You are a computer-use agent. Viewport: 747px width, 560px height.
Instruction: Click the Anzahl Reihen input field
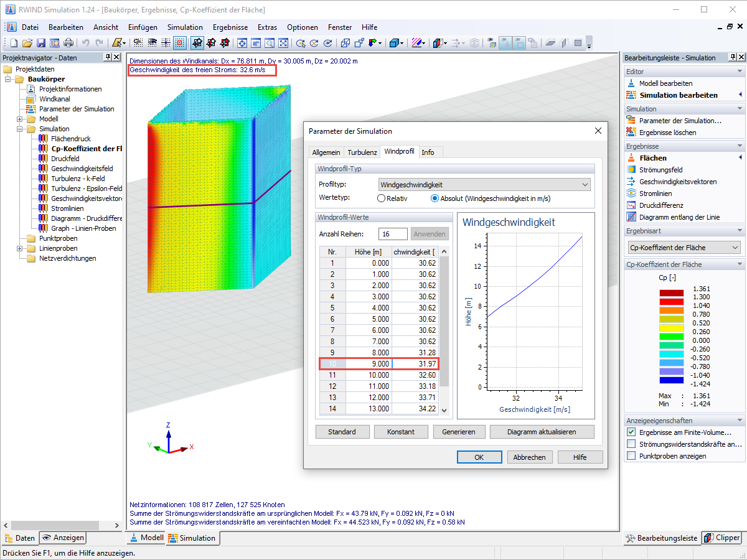tap(392, 234)
